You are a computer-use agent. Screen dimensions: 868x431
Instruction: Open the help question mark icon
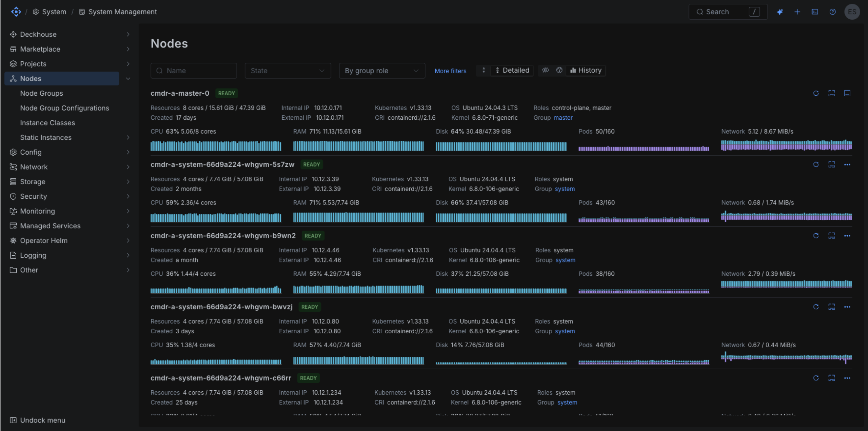tap(832, 12)
